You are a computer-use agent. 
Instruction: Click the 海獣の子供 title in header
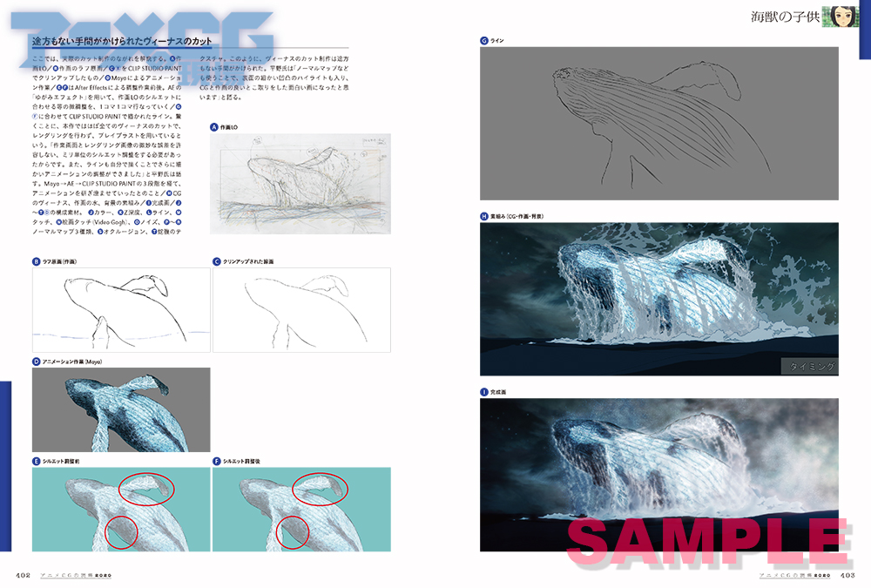click(786, 17)
